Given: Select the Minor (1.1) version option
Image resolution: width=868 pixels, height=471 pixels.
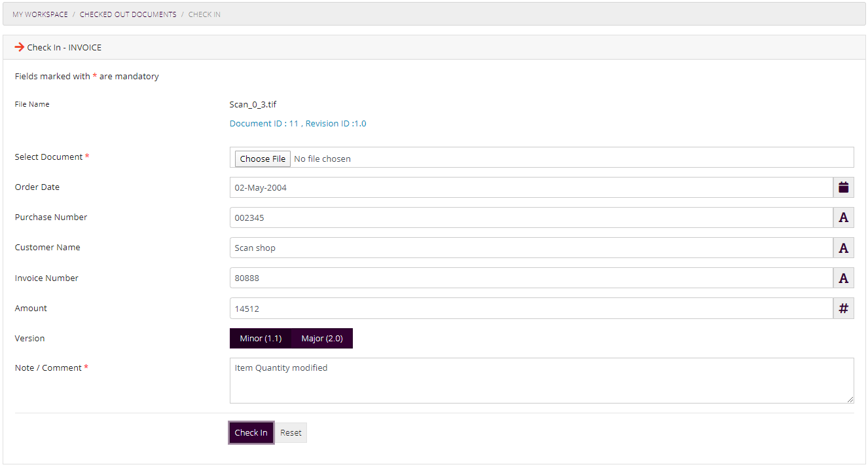Looking at the screenshot, I should point(261,339).
